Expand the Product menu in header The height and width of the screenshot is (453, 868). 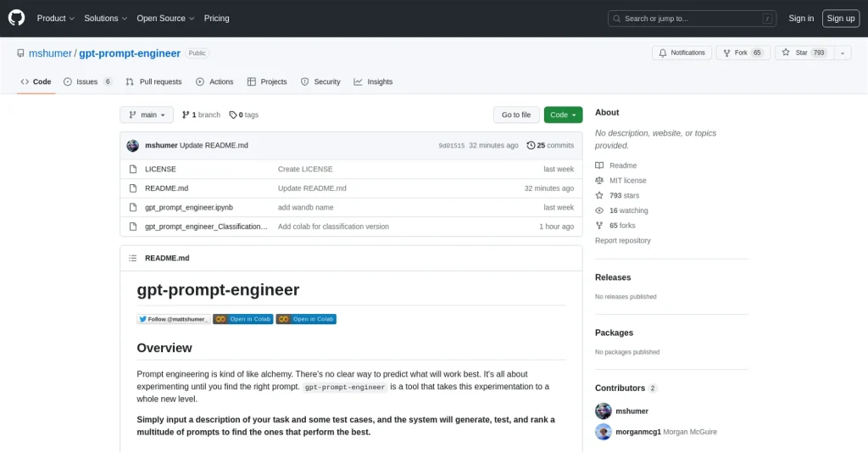point(56,18)
